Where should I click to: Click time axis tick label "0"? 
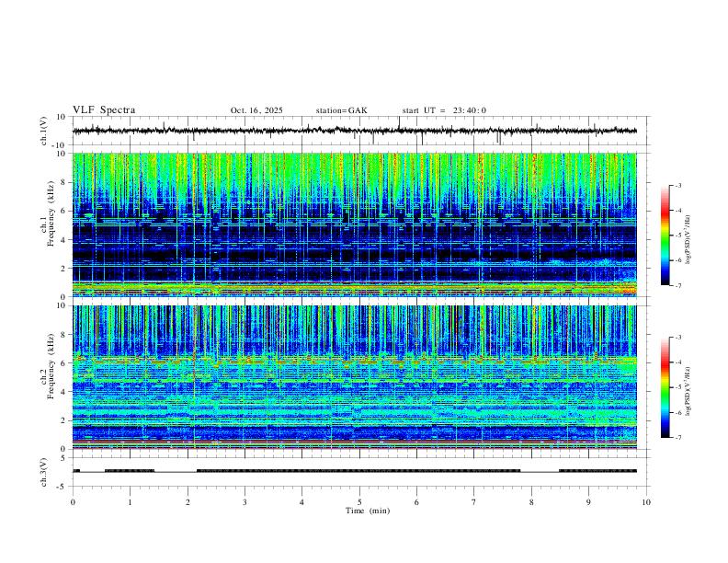pyautogui.click(x=73, y=502)
